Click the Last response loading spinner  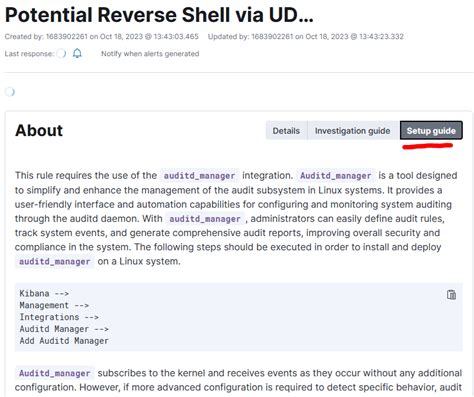point(61,53)
